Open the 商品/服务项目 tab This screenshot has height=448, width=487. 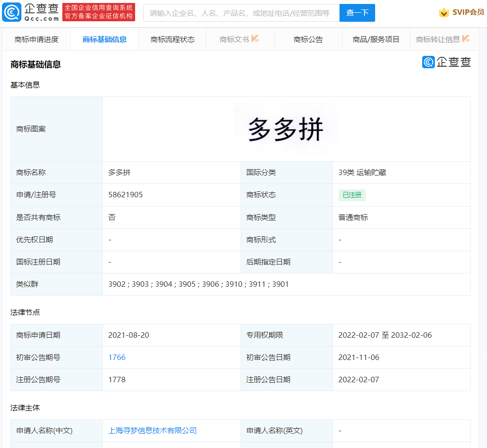(376, 39)
